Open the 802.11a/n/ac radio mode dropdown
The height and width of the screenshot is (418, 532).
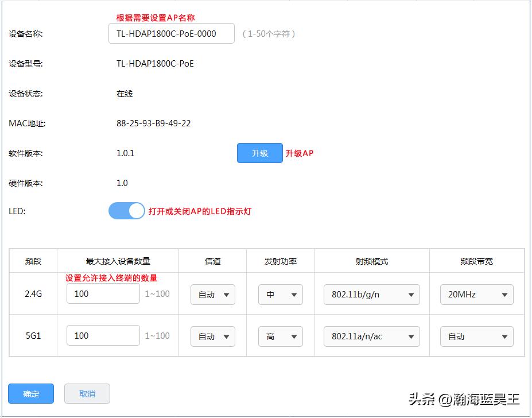point(371,336)
